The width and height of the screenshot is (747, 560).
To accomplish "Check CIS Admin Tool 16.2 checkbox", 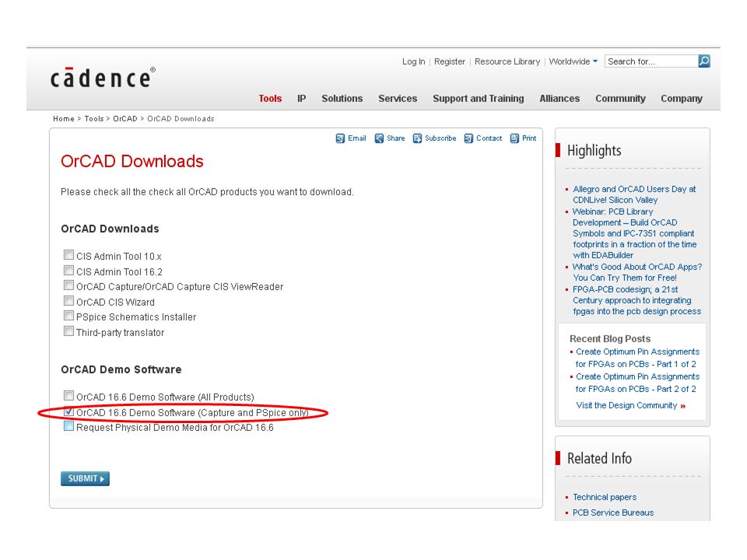I will click(68, 271).
